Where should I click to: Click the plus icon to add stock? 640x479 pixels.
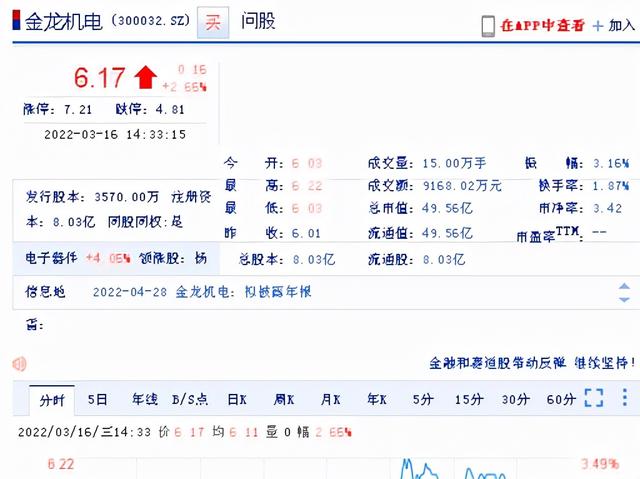[x=598, y=26]
